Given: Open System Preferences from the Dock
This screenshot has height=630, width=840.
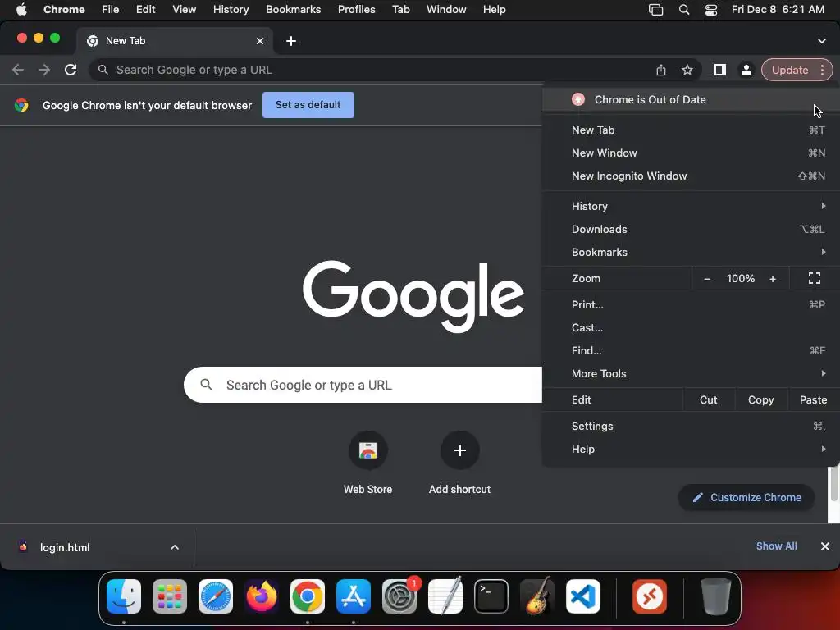Looking at the screenshot, I should coord(399,596).
